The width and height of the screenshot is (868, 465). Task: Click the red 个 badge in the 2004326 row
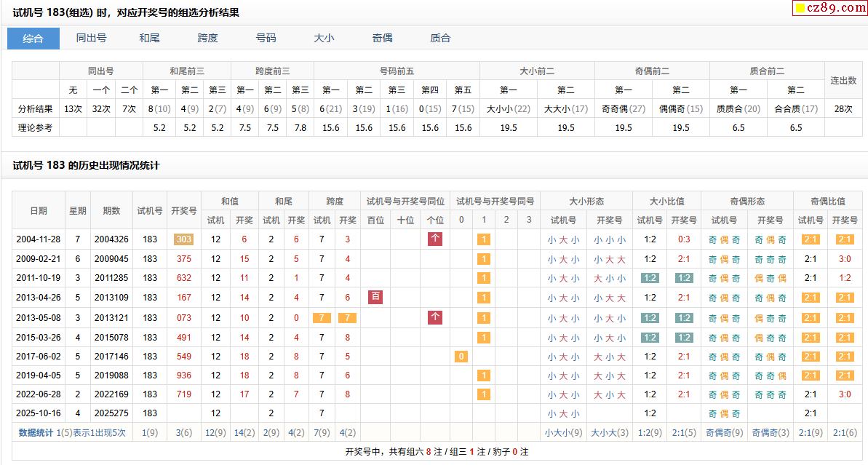(435, 239)
